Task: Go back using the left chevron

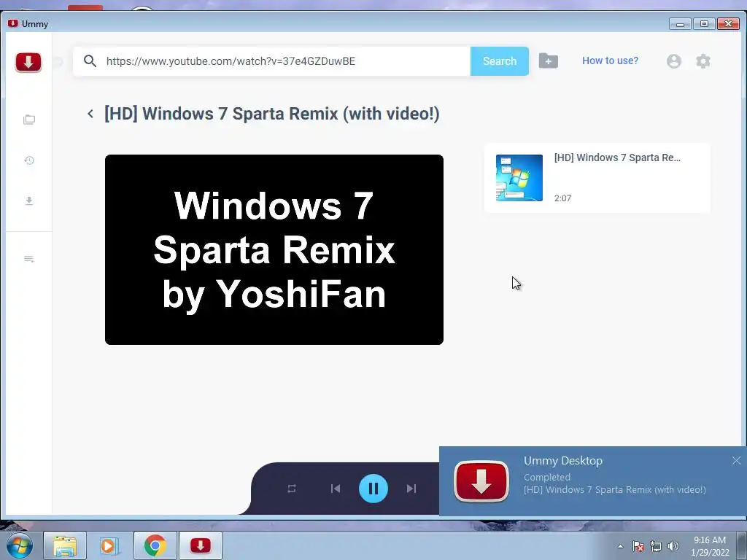Action: (90, 114)
